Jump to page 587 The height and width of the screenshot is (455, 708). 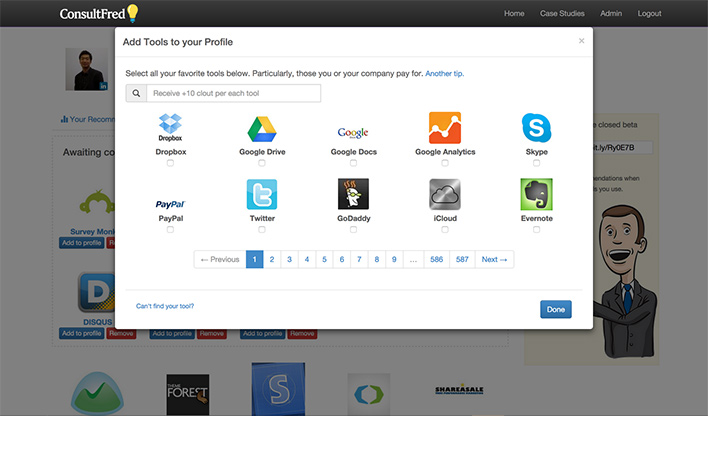(x=462, y=259)
